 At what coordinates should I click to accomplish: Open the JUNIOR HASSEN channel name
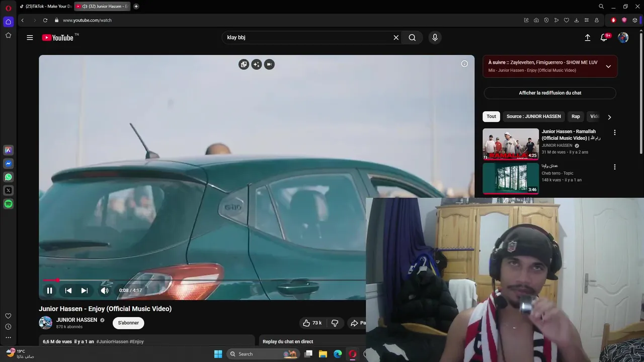pyautogui.click(x=76, y=320)
